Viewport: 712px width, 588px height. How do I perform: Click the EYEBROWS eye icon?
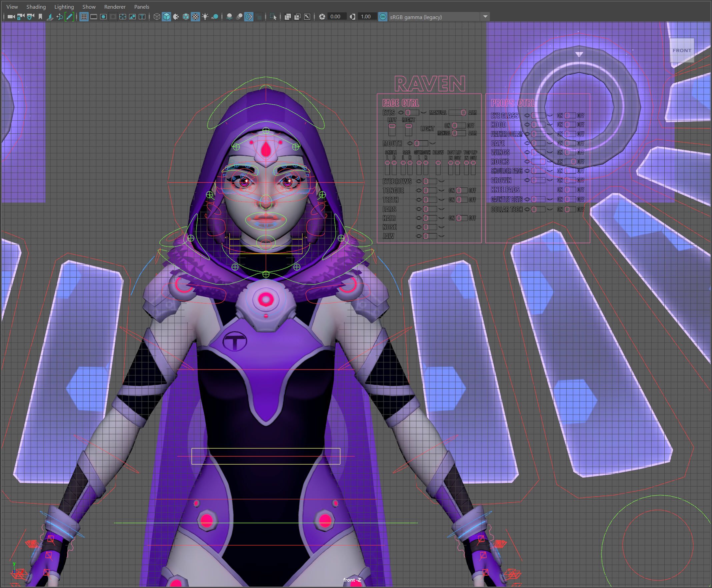[419, 181]
